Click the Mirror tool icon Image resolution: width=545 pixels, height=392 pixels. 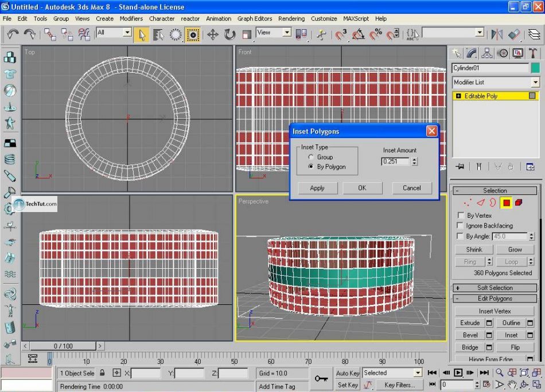point(497,34)
